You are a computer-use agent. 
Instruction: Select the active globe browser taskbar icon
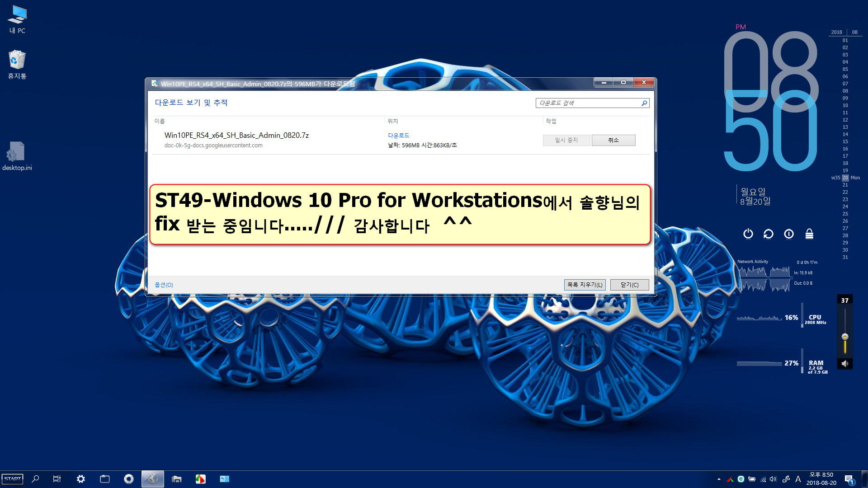[153, 479]
